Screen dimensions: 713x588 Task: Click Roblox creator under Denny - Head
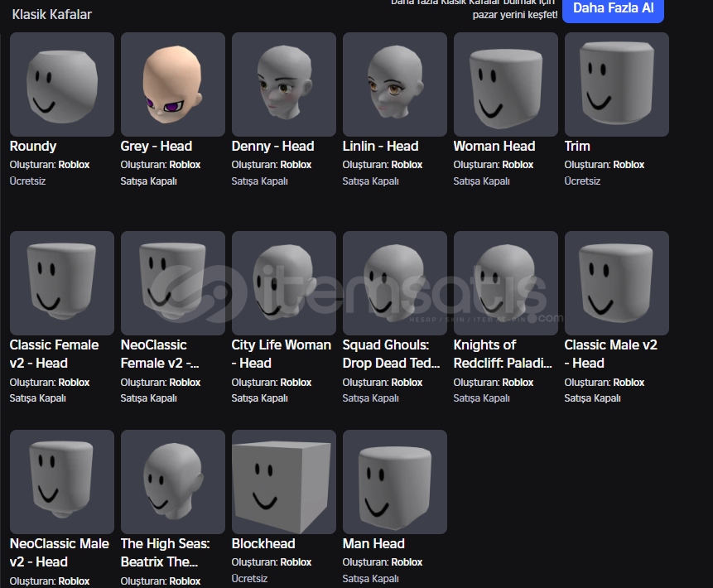point(296,165)
